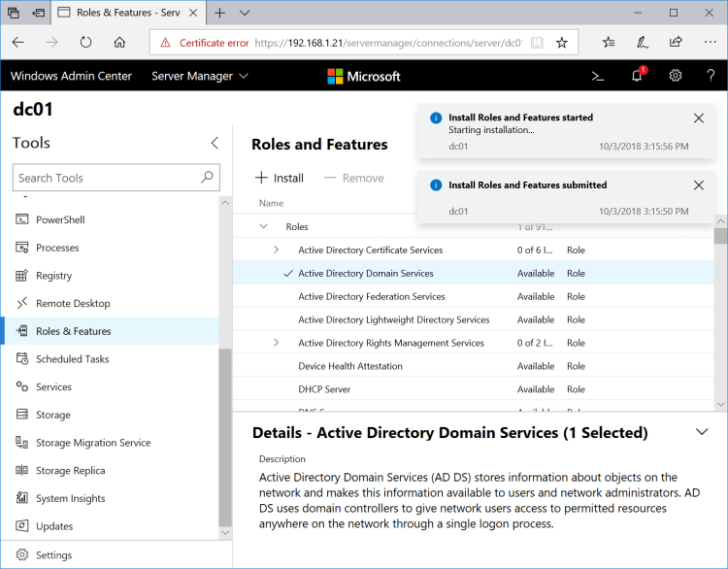The width and height of the screenshot is (728, 569).
Task: Select the Device Health Attestation role row
Action: click(349, 366)
